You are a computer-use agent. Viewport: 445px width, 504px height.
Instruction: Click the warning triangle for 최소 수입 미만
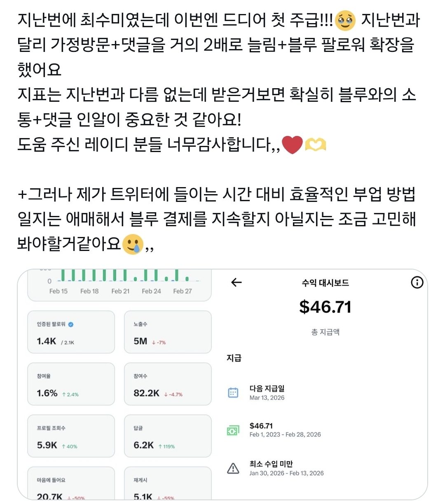[233, 468]
